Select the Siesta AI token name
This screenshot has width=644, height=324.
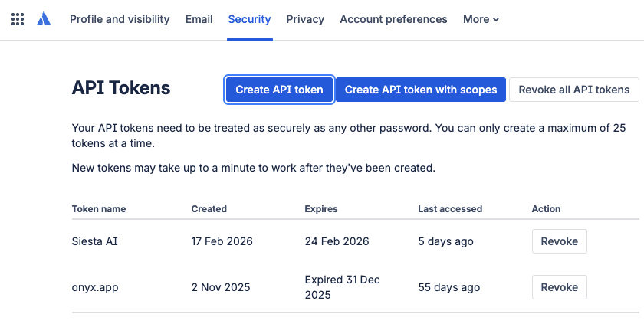point(95,241)
